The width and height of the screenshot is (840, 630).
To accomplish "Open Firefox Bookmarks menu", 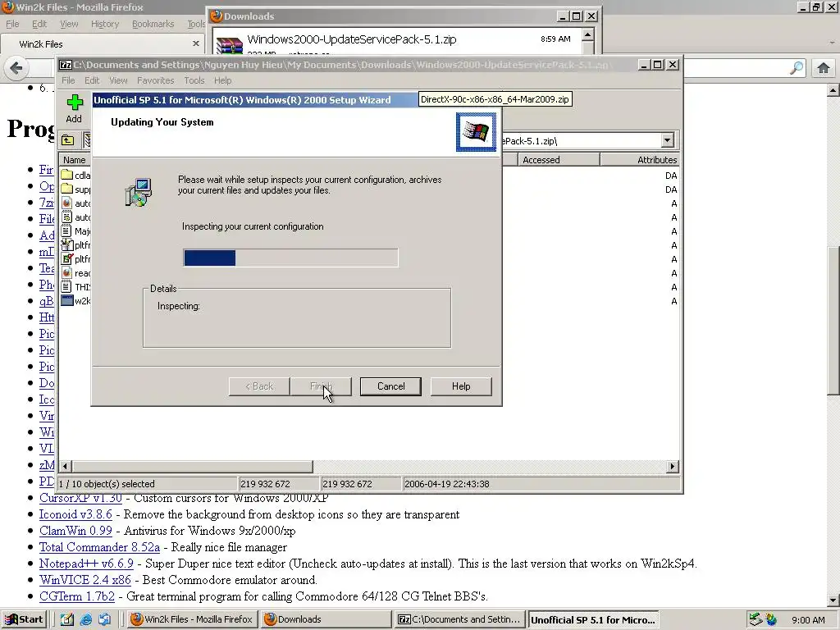I will click(153, 24).
